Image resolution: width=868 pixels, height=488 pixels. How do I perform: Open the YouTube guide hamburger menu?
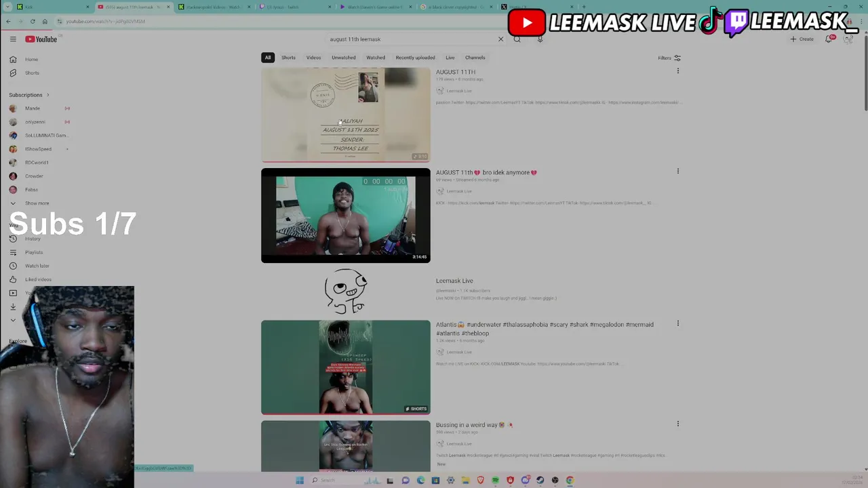click(13, 39)
